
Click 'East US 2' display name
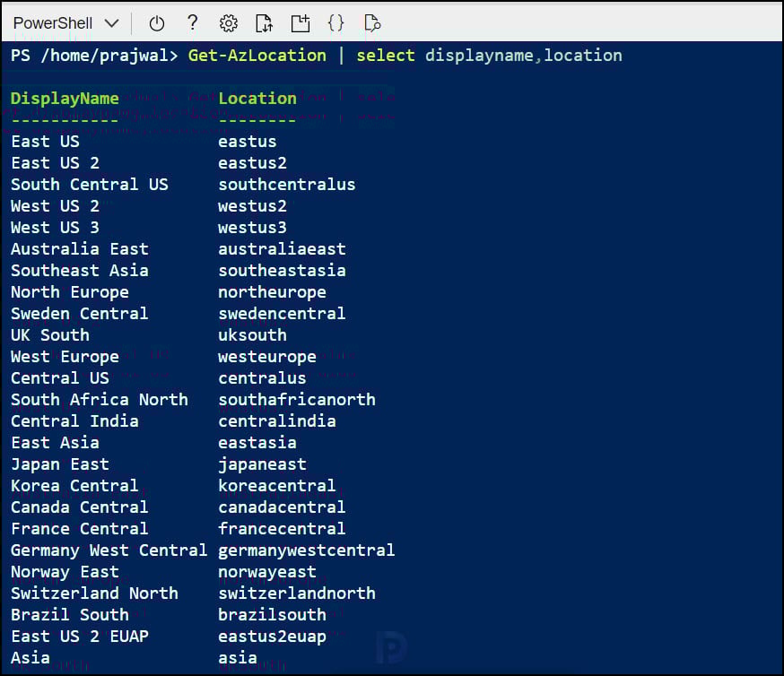[x=55, y=163]
